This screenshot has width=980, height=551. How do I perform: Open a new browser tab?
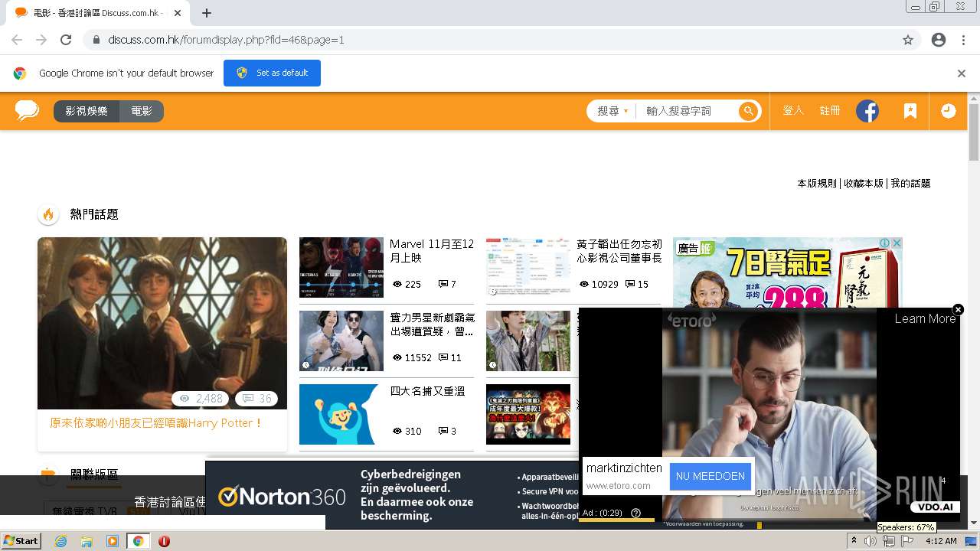click(207, 13)
